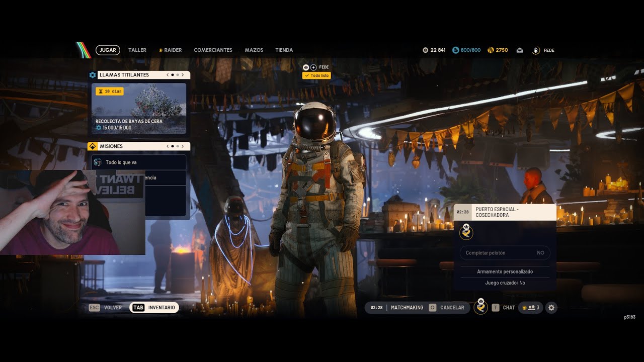Open CHAT
644x362 pixels.
click(509, 308)
